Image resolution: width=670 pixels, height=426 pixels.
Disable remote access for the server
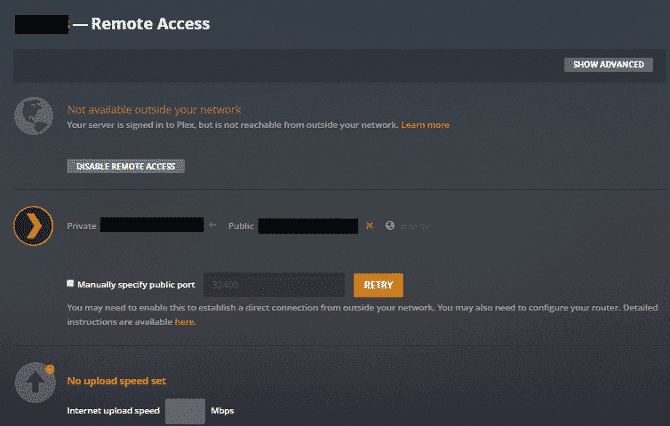pos(126,166)
